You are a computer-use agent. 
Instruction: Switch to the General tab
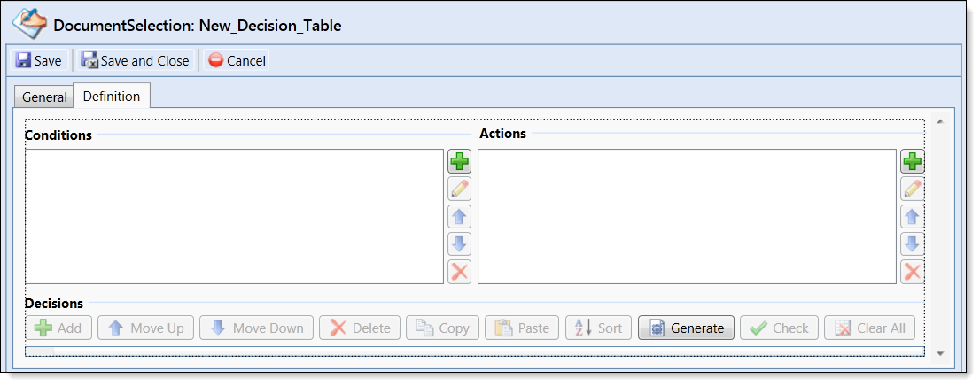(43, 96)
